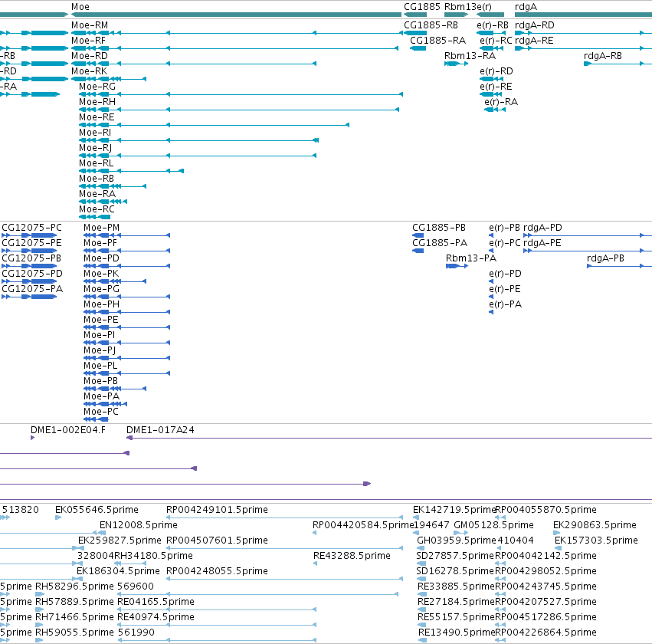Click EST RH58296.5prime
Image resolution: width=652 pixels, height=644 pixels.
(74, 586)
